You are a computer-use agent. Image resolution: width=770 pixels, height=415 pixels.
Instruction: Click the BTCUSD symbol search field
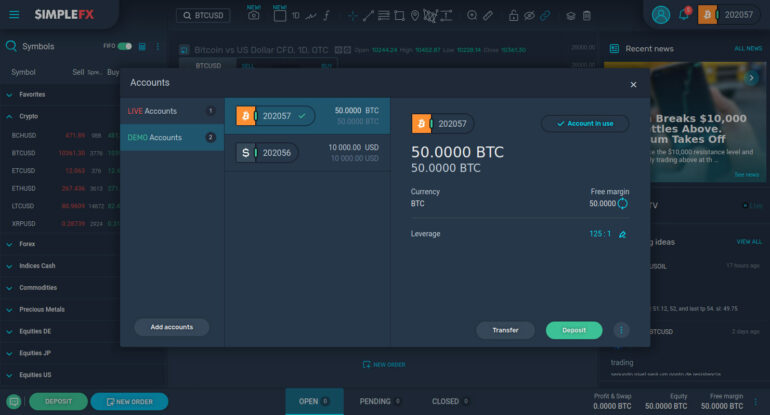point(203,16)
